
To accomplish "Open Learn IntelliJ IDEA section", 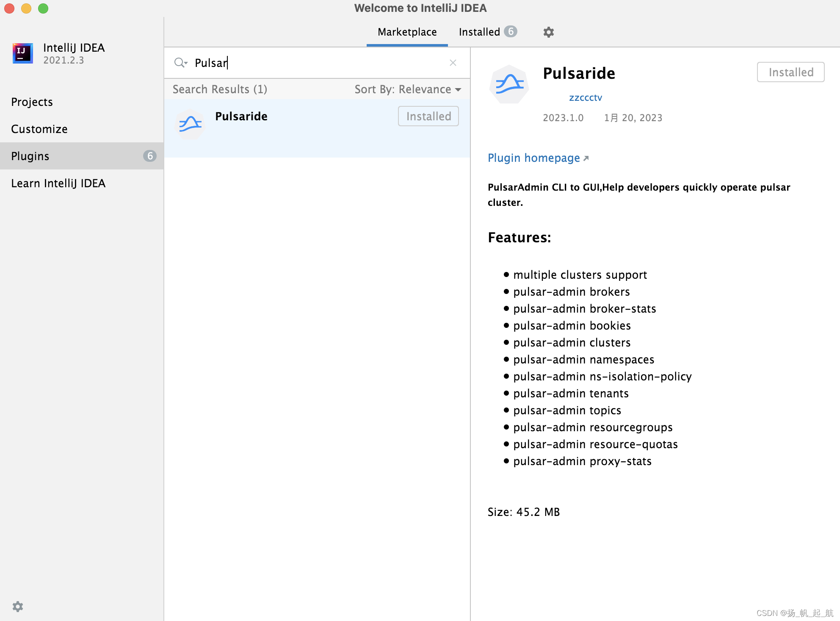I will coord(58,183).
